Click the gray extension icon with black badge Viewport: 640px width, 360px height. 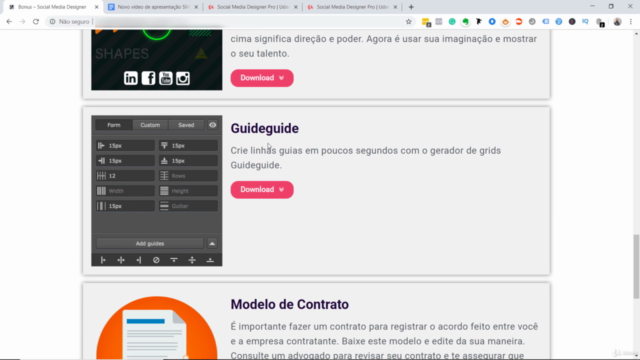600,22
